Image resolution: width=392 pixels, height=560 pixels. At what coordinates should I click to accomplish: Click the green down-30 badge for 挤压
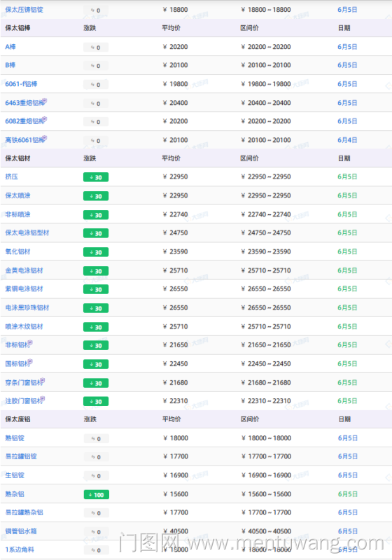coord(96,177)
